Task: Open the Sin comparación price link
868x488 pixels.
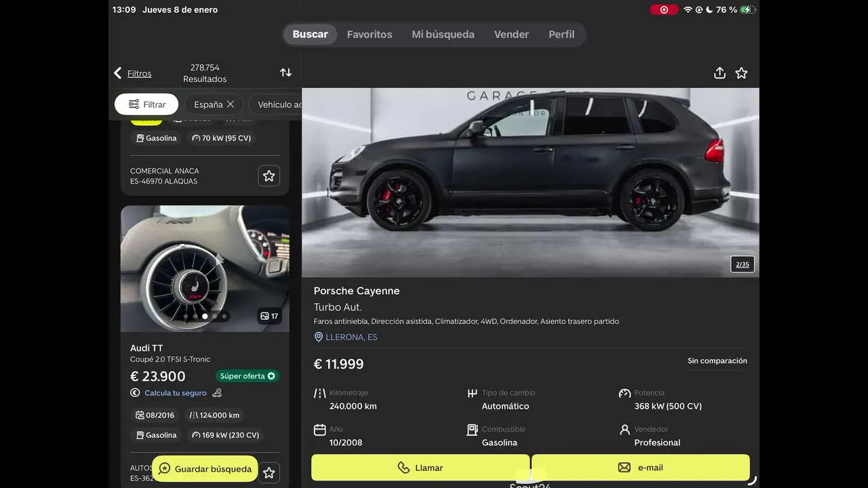Action: 717,361
